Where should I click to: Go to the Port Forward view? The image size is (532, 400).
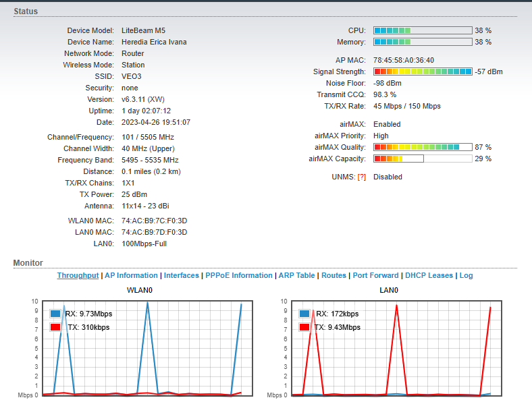click(376, 275)
